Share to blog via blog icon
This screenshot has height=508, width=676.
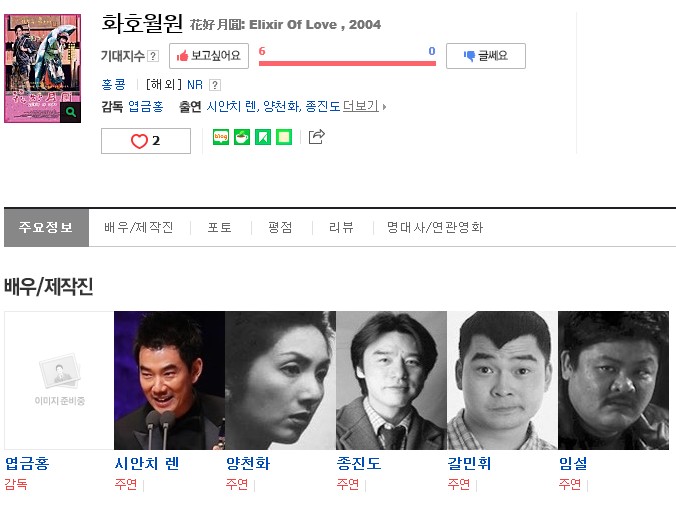coord(221,137)
